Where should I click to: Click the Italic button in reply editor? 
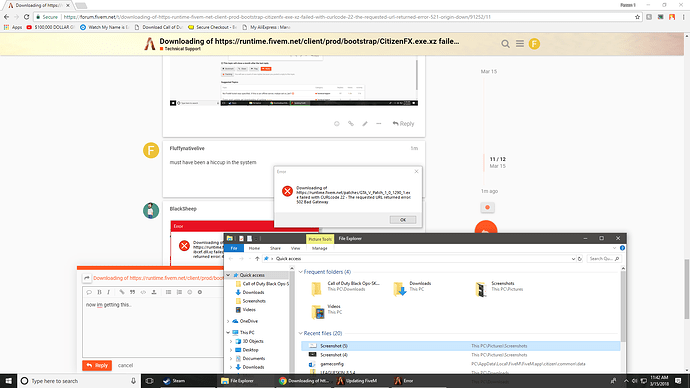point(109,292)
